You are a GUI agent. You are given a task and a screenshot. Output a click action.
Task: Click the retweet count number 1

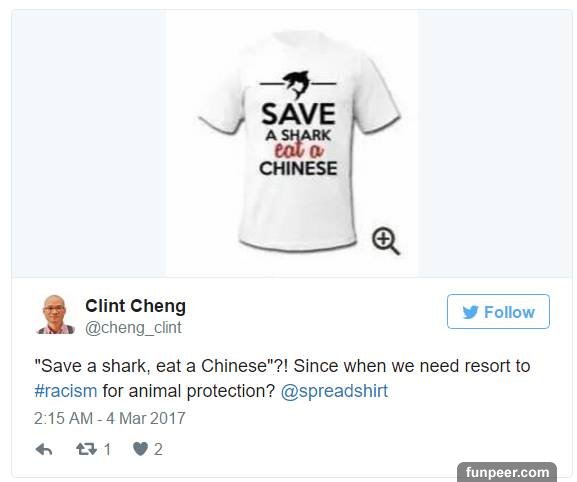tap(107, 449)
